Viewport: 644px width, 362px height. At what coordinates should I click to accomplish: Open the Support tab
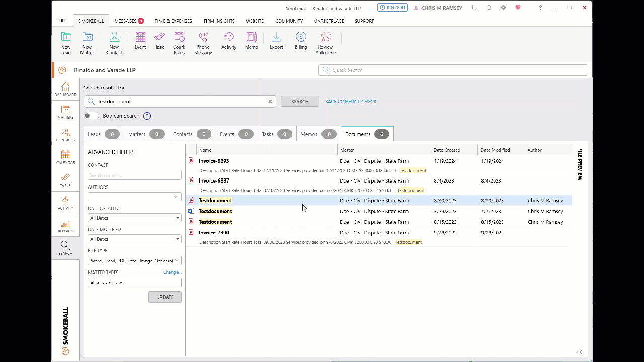364,21
